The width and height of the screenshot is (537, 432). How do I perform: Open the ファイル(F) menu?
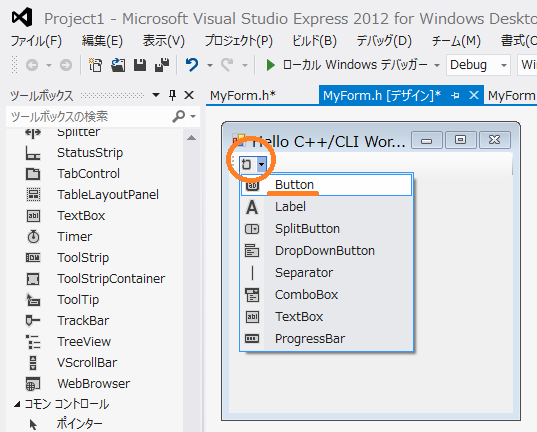(x=36, y=41)
